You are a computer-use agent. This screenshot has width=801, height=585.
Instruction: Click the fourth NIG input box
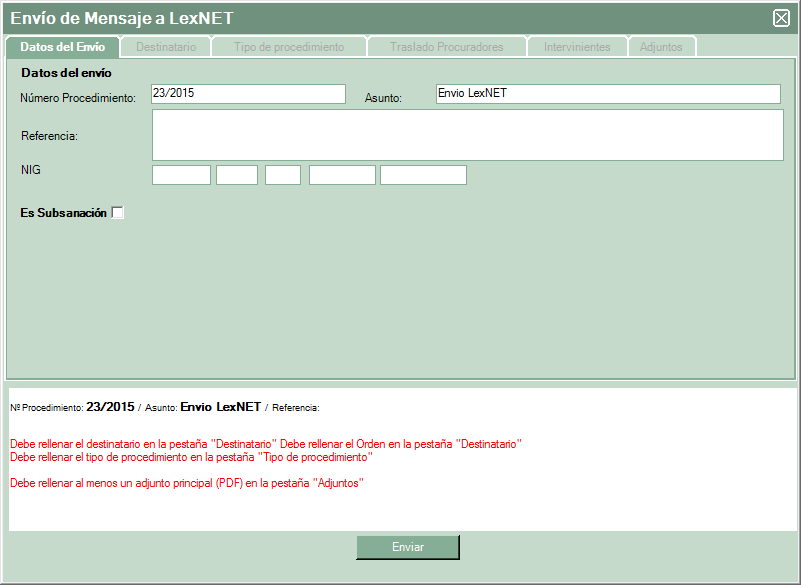pyautogui.click(x=342, y=175)
